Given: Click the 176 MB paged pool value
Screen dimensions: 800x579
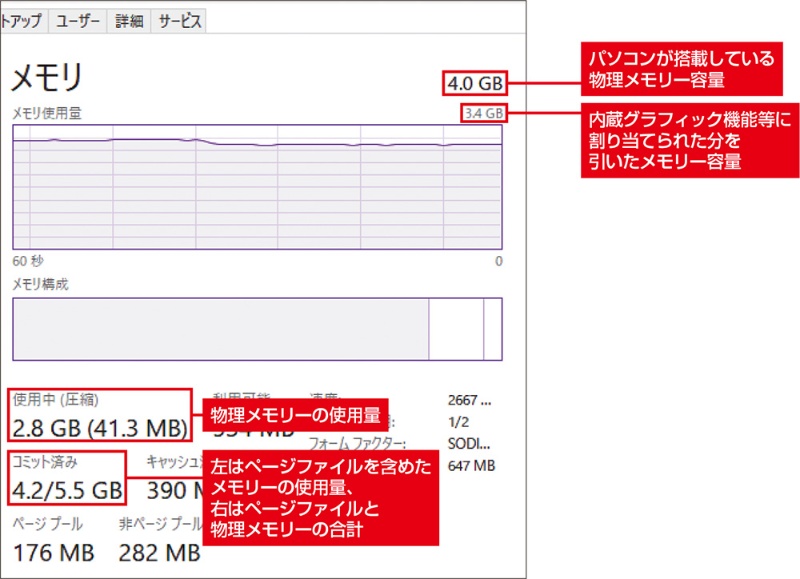Looking at the screenshot, I should tap(53, 552).
